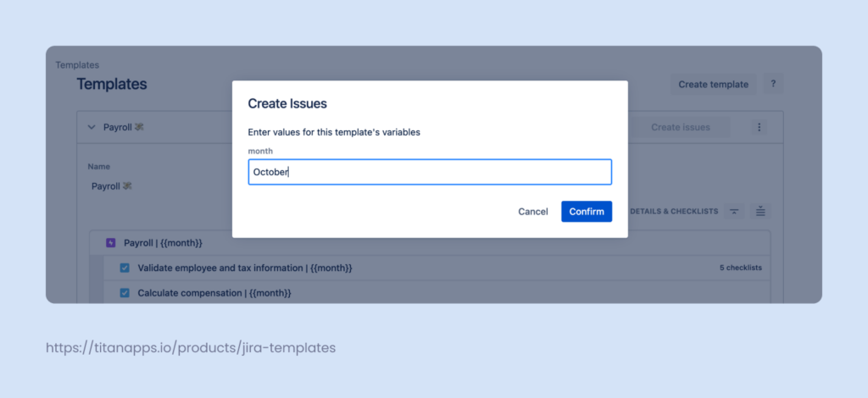This screenshot has width=868, height=398.
Task: Confirm the Create Issues dialog
Action: click(587, 212)
